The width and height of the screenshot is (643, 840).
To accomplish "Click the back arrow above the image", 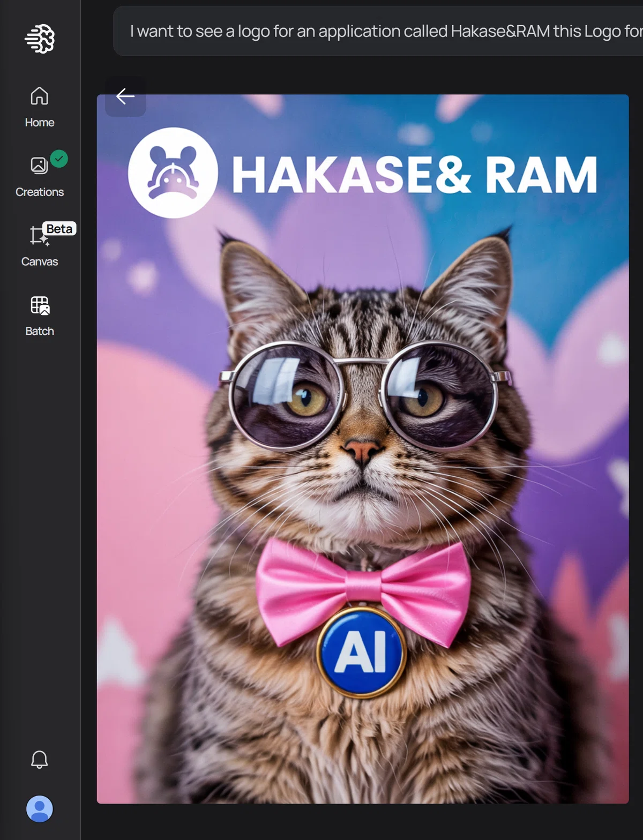I will click(x=125, y=96).
